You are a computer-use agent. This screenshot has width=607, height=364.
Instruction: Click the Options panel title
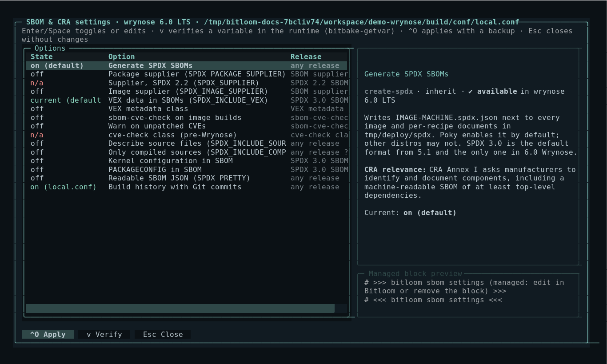tap(50, 48)
